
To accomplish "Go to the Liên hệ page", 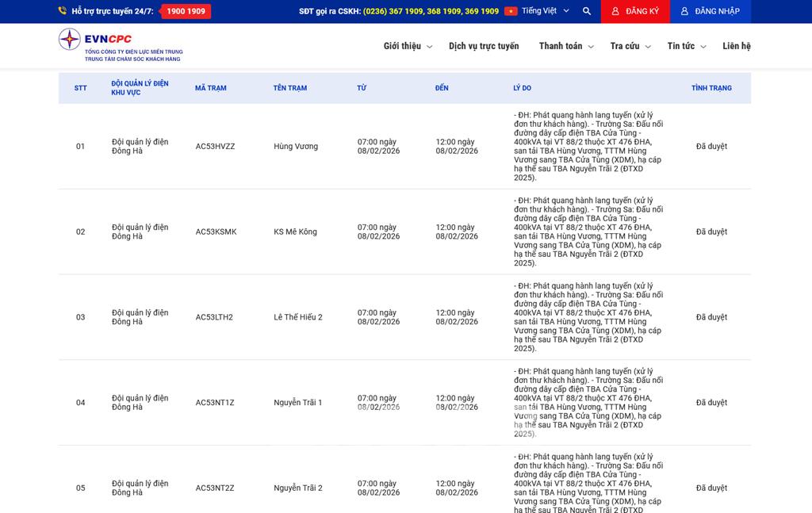I will (736, 46).
